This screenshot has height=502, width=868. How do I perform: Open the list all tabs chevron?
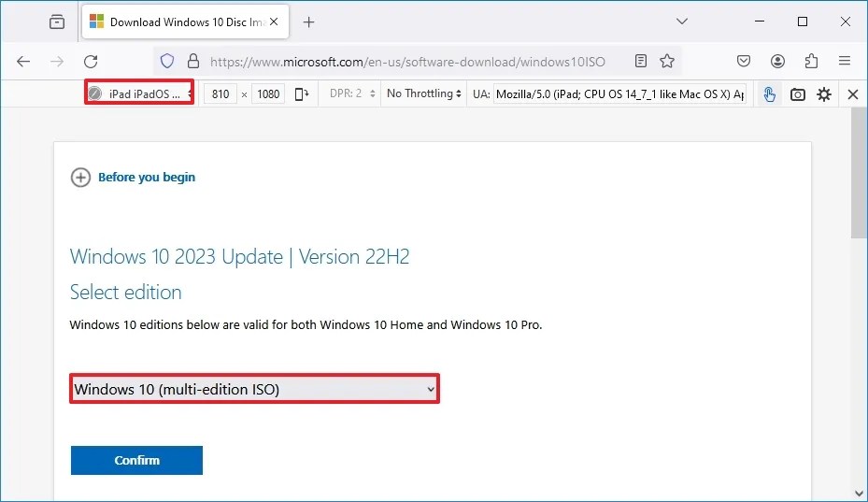click(682, 22)
